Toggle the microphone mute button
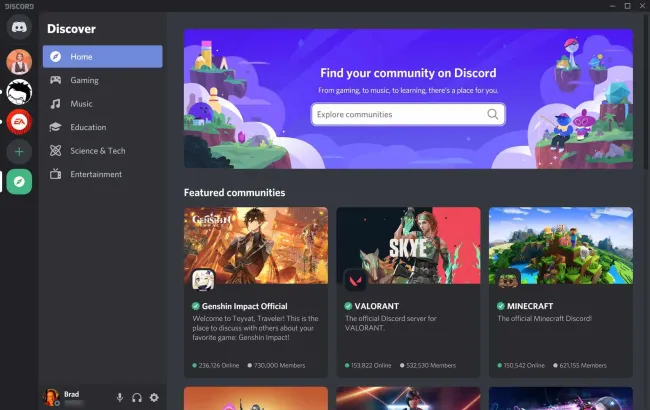 (119, 398)
